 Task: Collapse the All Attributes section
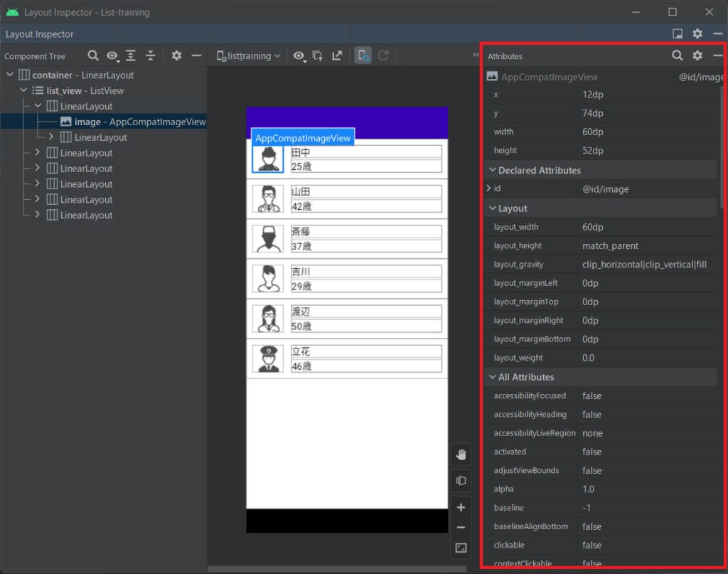point(493,377)
